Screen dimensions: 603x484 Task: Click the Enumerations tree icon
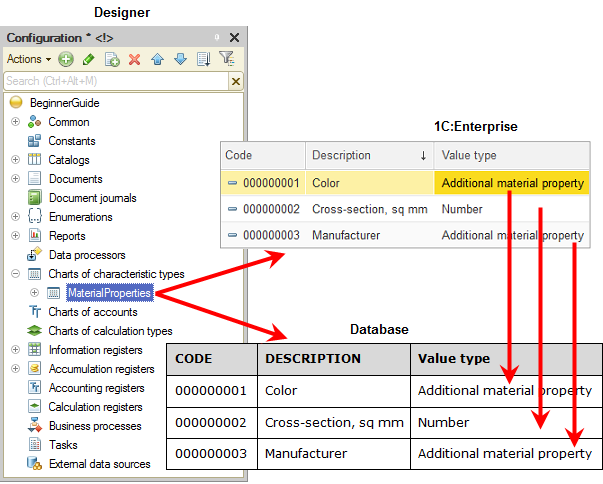pos(34,216)
